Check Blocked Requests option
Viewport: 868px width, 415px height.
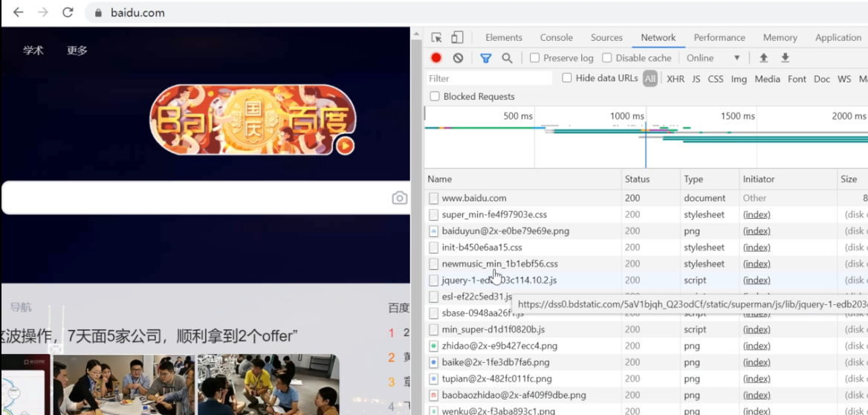[x=435, y=97]
